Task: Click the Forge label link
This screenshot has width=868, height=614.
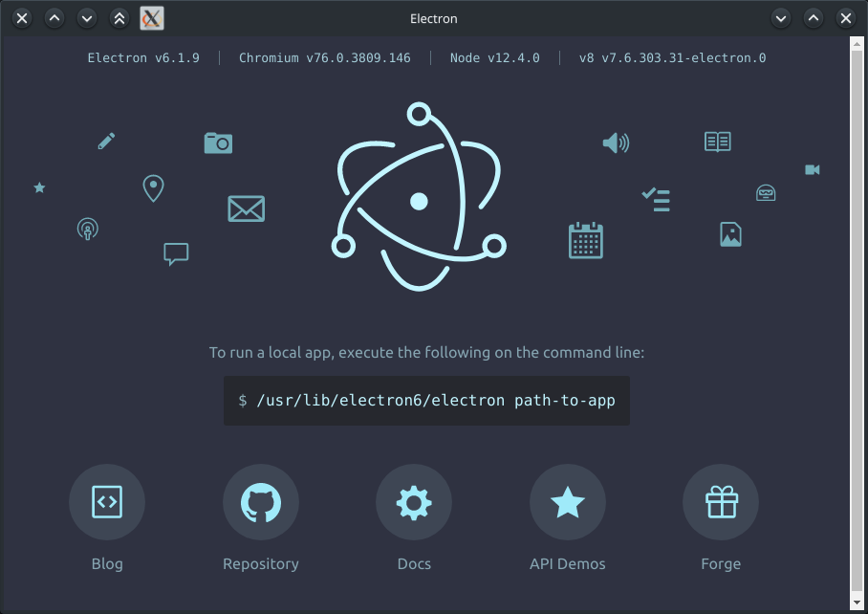Action: coord(721,564)
